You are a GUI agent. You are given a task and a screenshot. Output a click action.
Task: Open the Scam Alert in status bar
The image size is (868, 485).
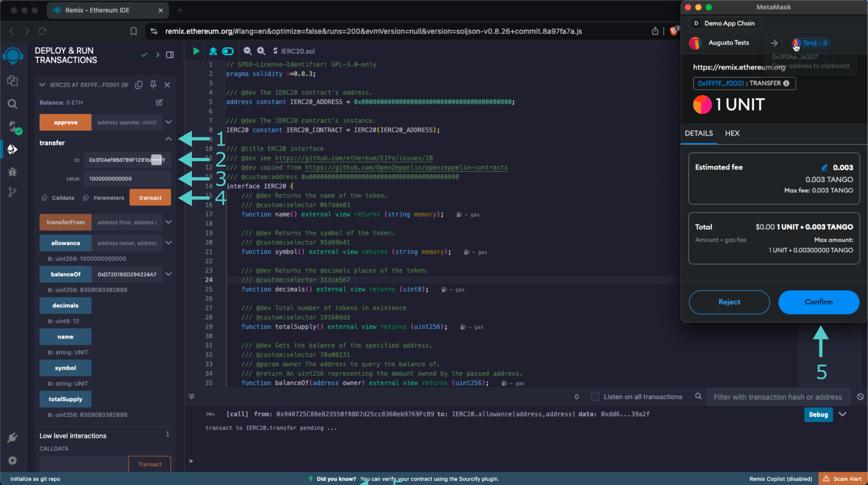(843, 479)
